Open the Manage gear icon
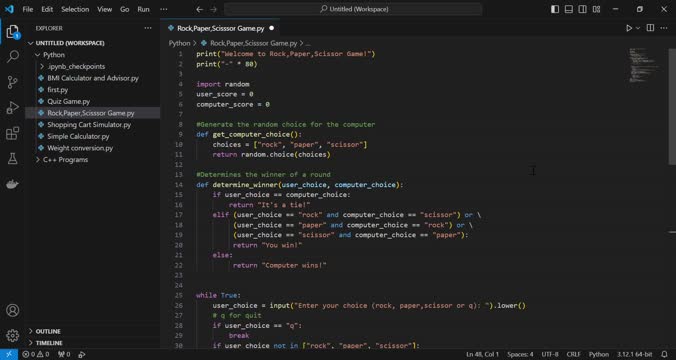 click(13, 335)
